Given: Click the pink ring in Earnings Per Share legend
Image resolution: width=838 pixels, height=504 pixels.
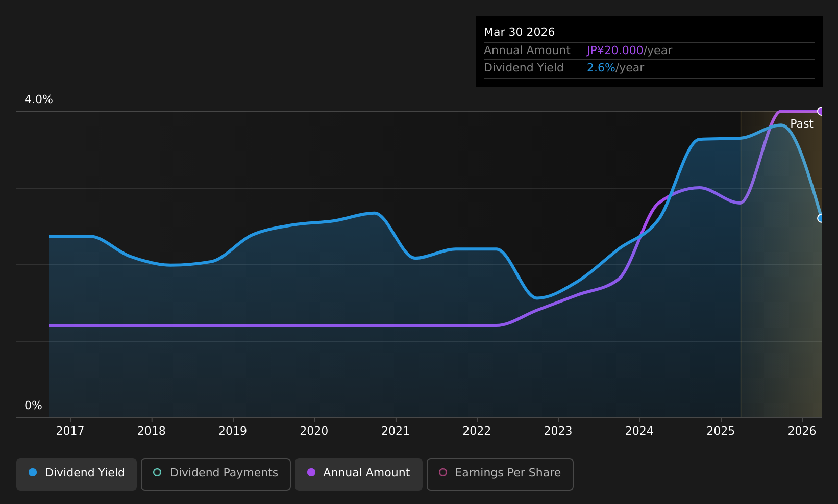Looking at the screenshot, I should pos(443,472).
